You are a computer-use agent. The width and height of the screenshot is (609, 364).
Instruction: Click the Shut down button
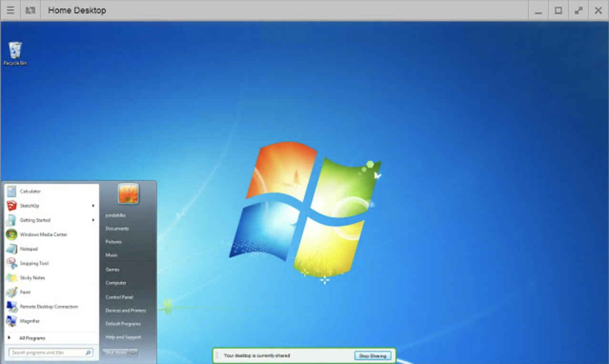pyautogui.click(x=116, y=353)
